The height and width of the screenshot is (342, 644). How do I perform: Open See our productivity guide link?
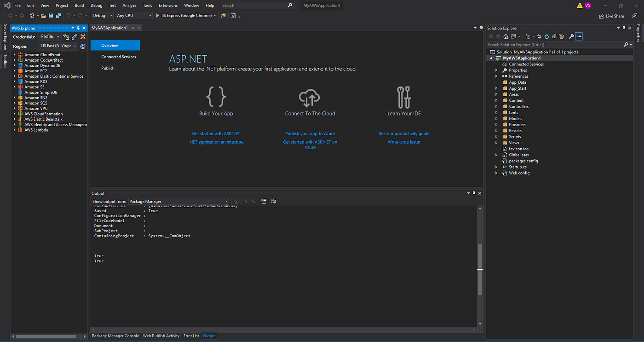[404, 133]
